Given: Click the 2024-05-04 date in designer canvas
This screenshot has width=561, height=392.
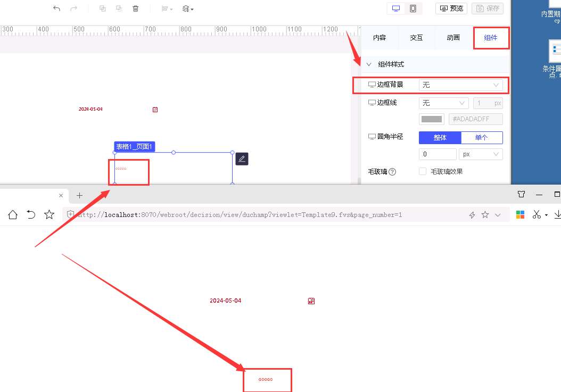Looking at the screenshot, I should click(x=90, y=109).
